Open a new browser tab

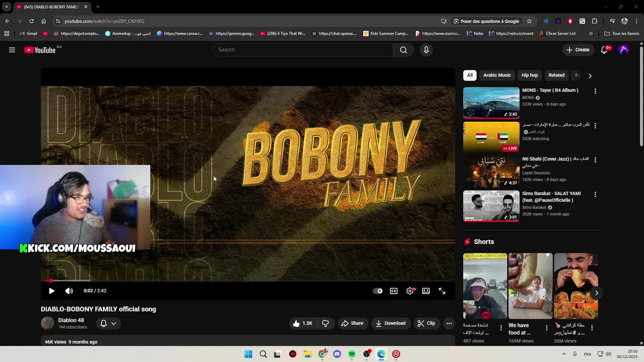(x=98, y=7)
